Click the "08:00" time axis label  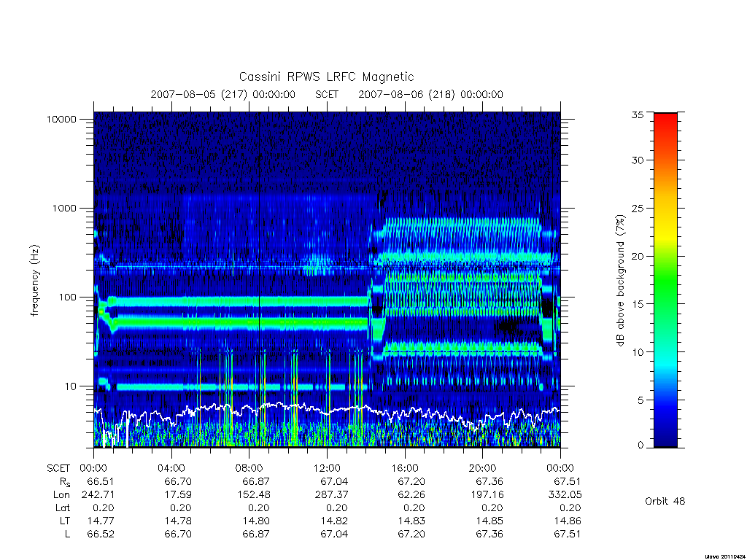(x=249, y=468)
